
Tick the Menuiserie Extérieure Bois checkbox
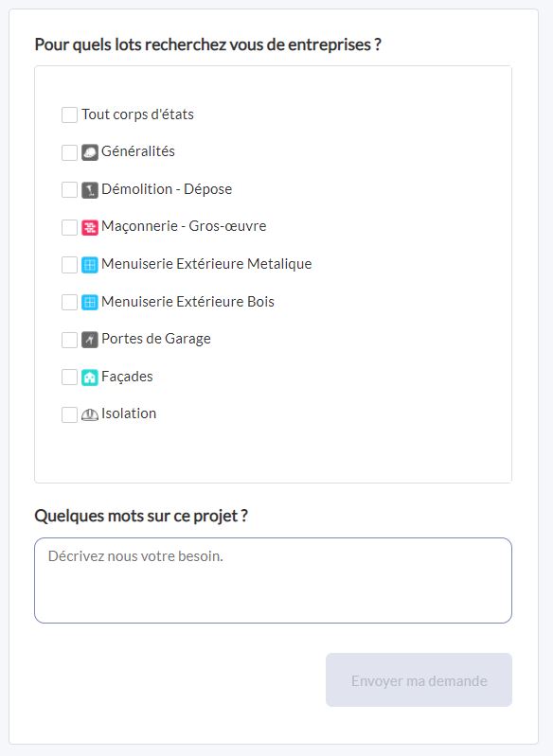(69, 302)
